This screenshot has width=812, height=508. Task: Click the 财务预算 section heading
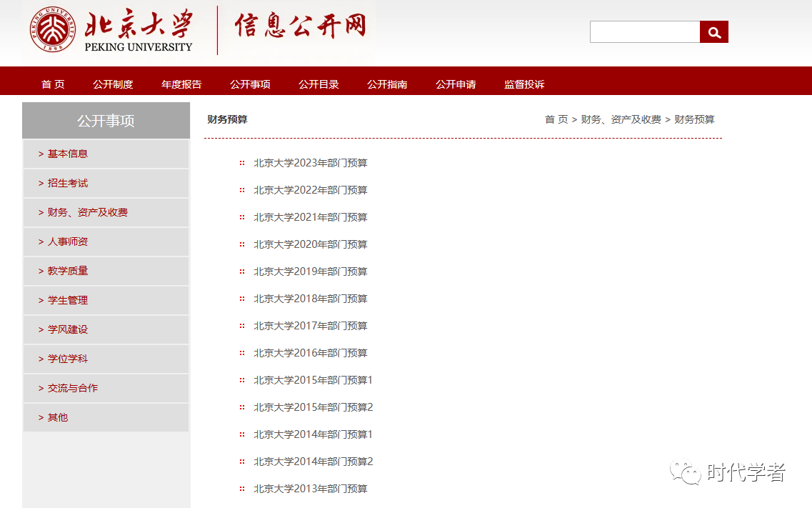coord(227,119)
